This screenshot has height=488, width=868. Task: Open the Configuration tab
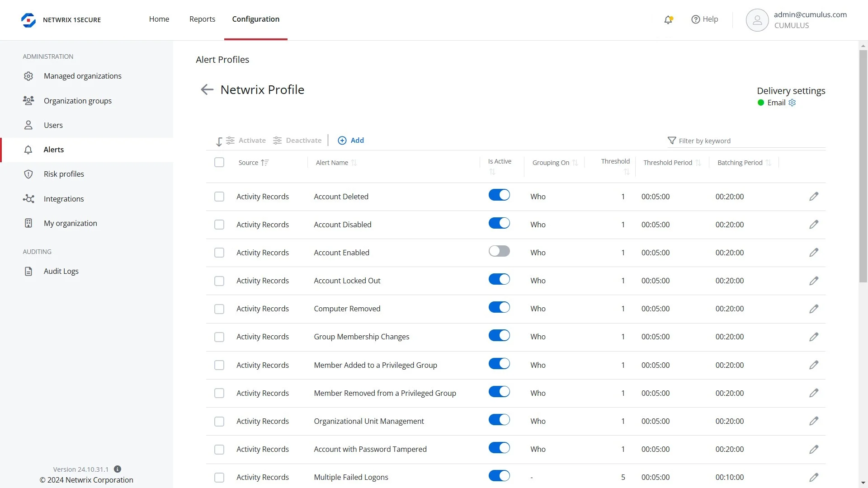[256, 19]
